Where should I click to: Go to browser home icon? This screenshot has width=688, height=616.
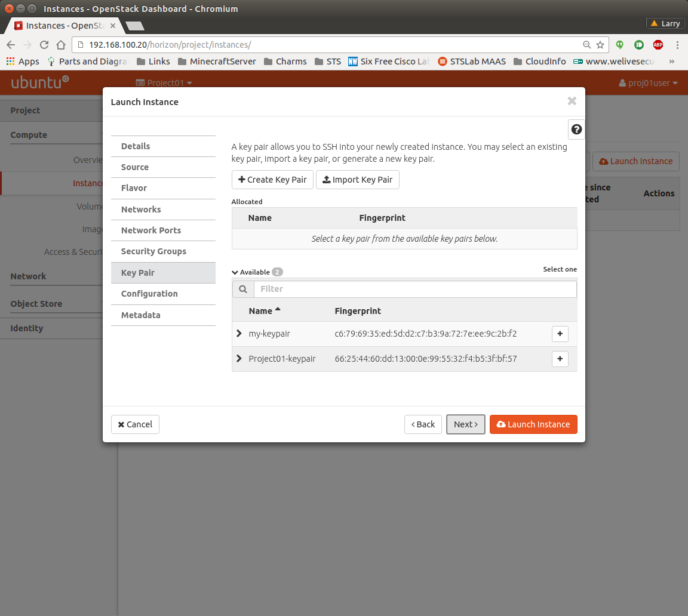60,45
